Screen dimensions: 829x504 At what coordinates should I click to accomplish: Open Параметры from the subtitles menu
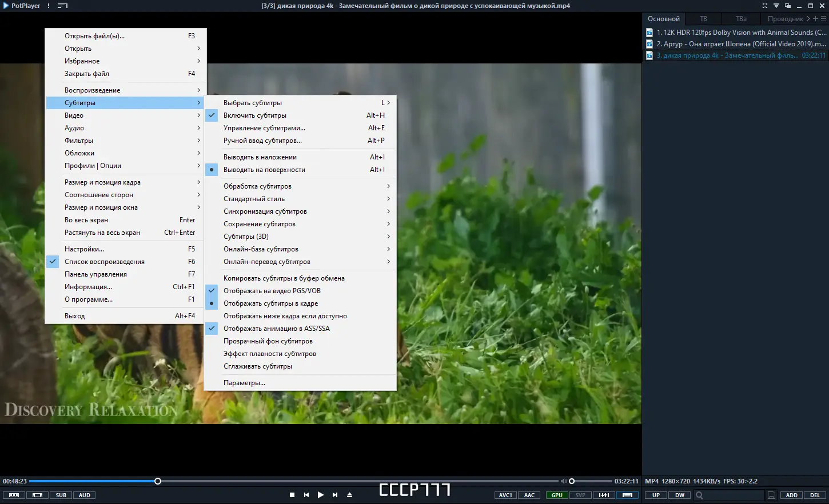[245, 382]
